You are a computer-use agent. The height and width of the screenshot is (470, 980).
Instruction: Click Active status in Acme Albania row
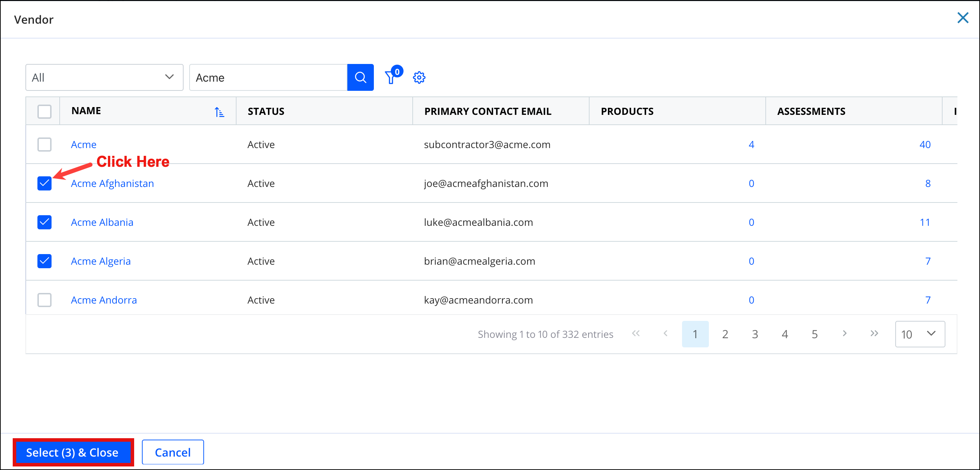[x=261, y=222]
